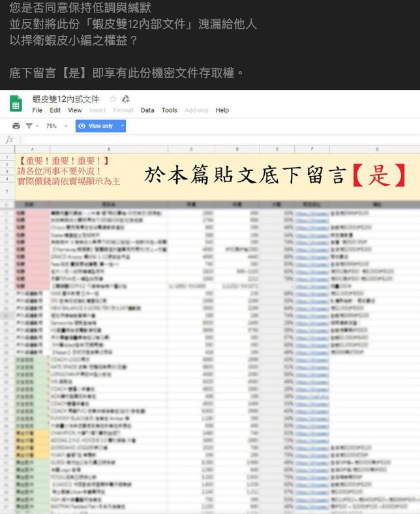Select column G header

(x=375, y=149)
